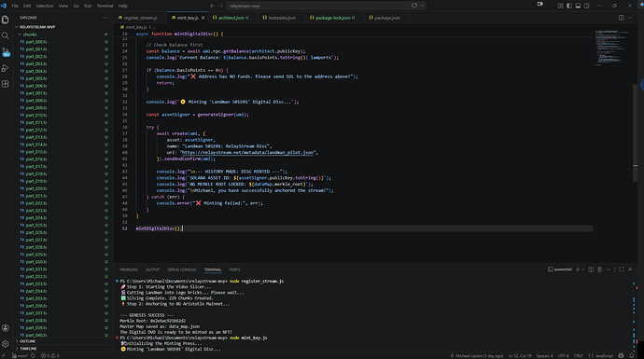Split the editor to the right

621,18
